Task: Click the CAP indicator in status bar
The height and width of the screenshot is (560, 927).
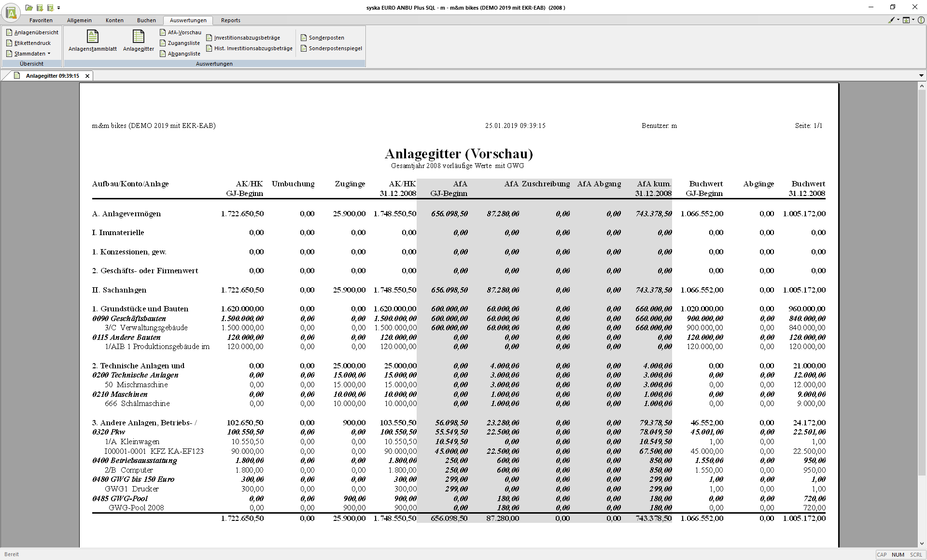Action: coord(882,555)
